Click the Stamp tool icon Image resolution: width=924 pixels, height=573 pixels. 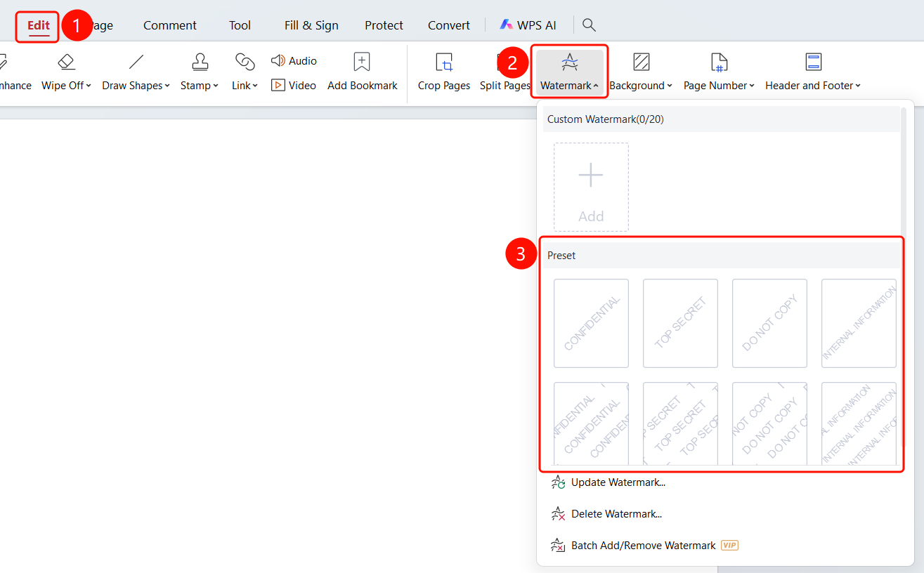click(x=200, y=62)
